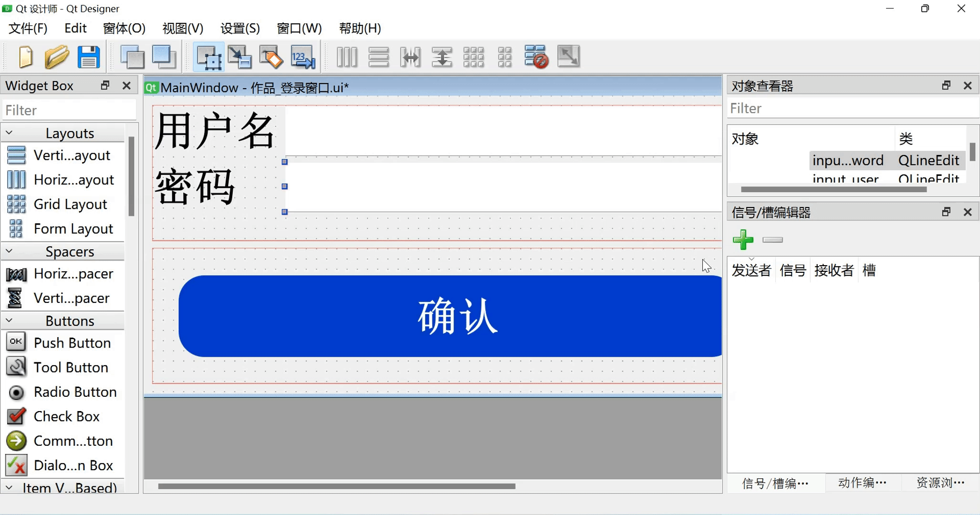This screenshot has height=515, width=980.
Task: Open the 窗体(O) menu
Action: pos(124,28)
